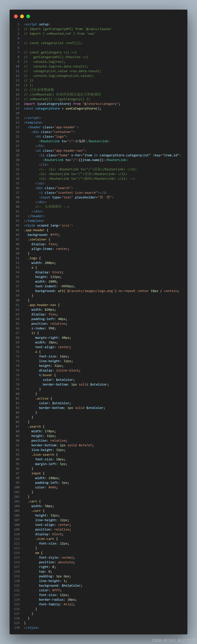Image resolution: width=197 pixels, height=644 pixels.
Task: Click the comment "//生命周期函数"
Action: (x=39, y=90)
